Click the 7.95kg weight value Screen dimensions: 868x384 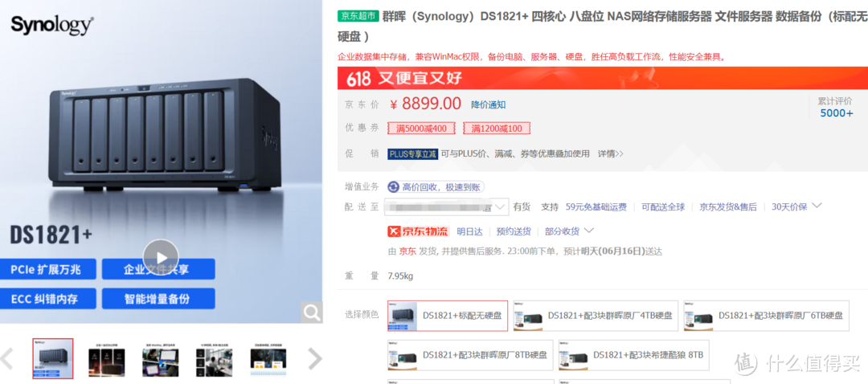tap(400, 276)
